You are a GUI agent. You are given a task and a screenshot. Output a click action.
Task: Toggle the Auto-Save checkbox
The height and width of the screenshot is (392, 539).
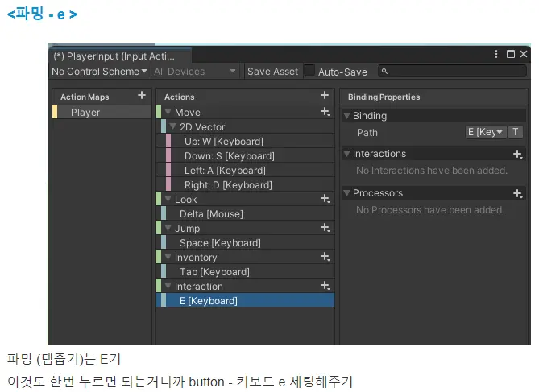pos(309,70)
